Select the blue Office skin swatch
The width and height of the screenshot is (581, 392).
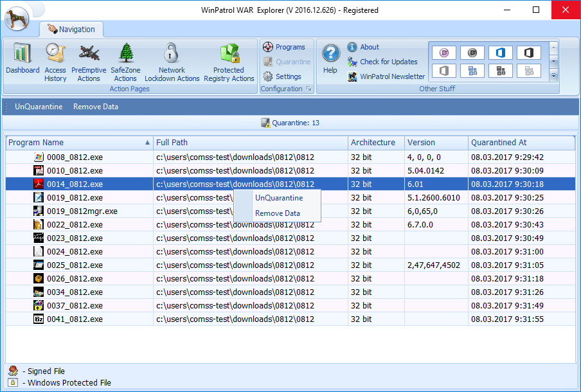[500, 53]
